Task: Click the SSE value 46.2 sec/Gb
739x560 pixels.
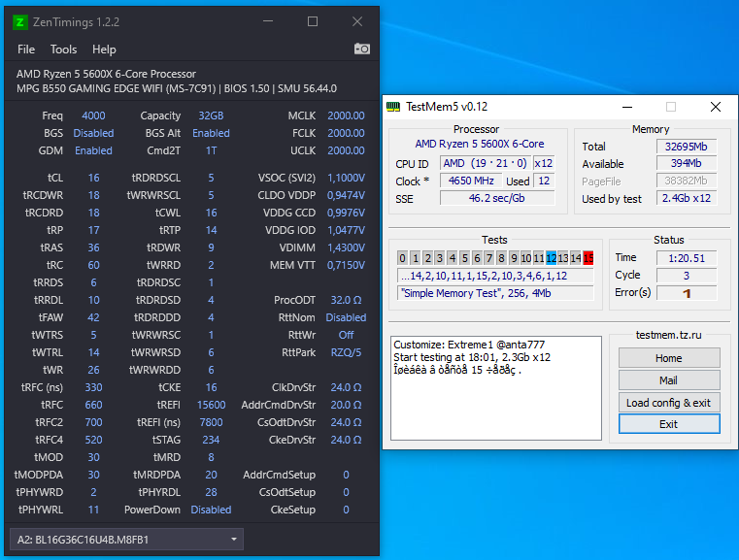Action: click(497, 198)
